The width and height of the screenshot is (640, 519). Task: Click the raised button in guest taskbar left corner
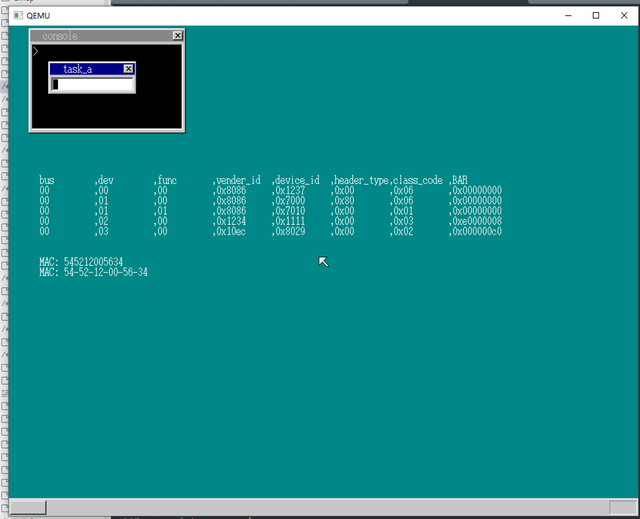coord(28,507)
